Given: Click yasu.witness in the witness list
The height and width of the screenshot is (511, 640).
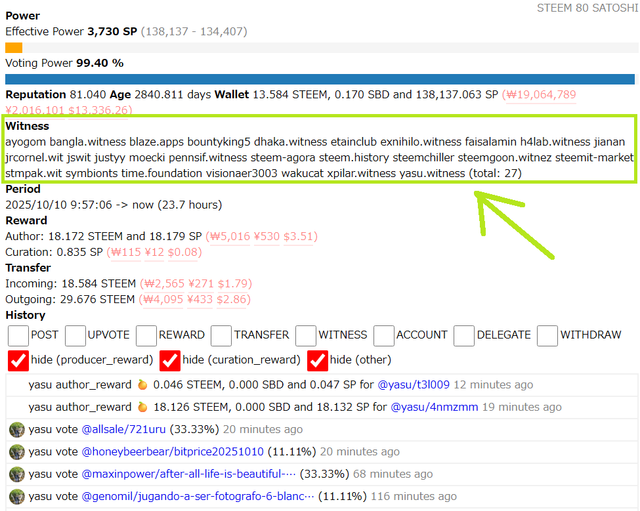Looking at the screenshot, I should point(432,173).
